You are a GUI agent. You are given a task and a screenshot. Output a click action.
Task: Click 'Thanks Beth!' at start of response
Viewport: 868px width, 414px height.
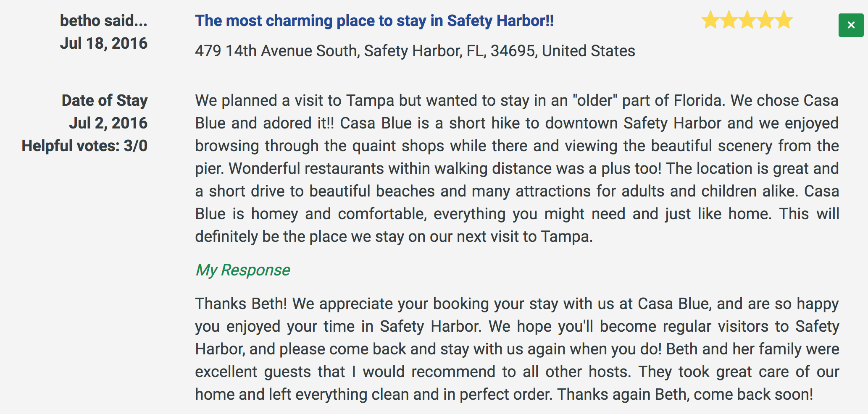(x=241, y=304)
